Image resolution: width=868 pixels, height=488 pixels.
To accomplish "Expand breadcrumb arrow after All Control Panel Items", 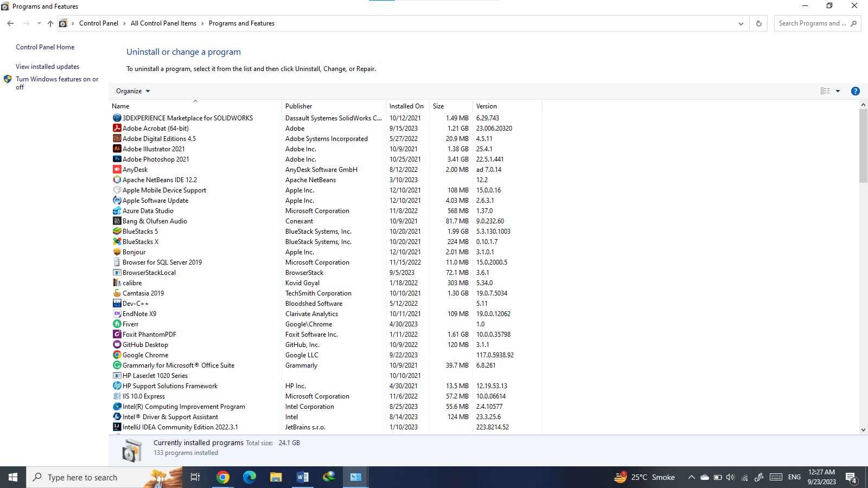I will coord(202,23).
